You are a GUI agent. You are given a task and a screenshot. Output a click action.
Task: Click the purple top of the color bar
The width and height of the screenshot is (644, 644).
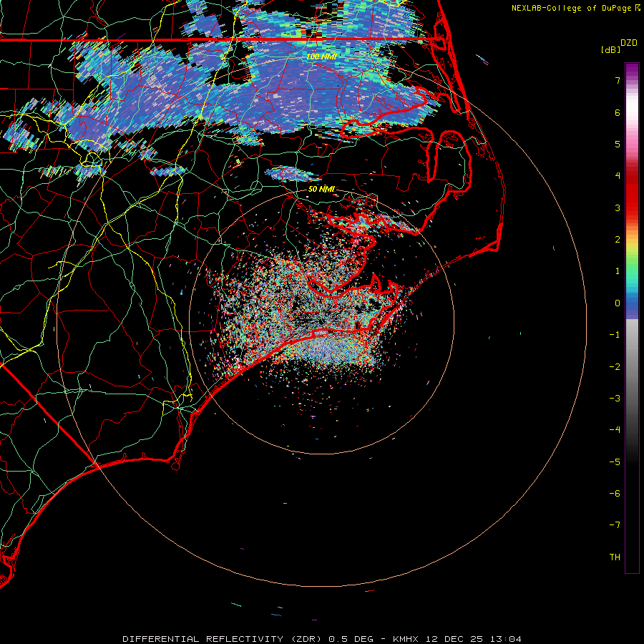(x=632, y=70)
